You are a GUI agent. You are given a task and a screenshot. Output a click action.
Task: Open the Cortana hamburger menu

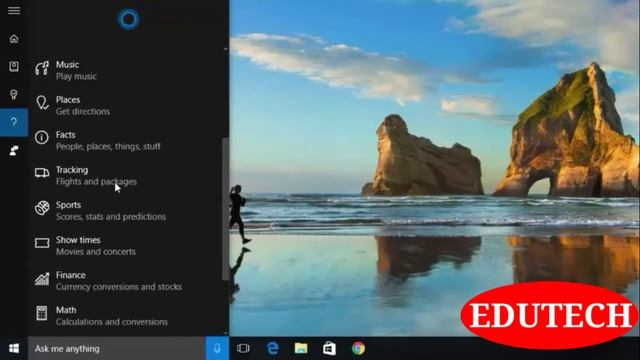[x=14, y=11]
